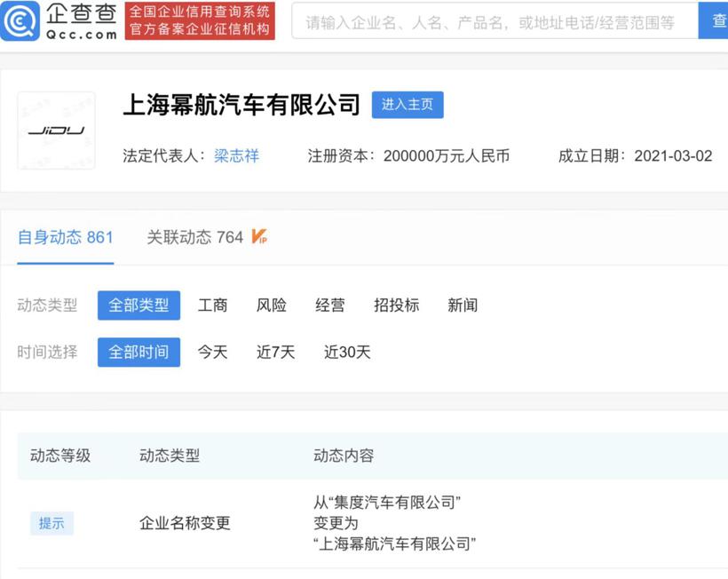Switch to the 自身动态 tab

click(x=66, y=237)
